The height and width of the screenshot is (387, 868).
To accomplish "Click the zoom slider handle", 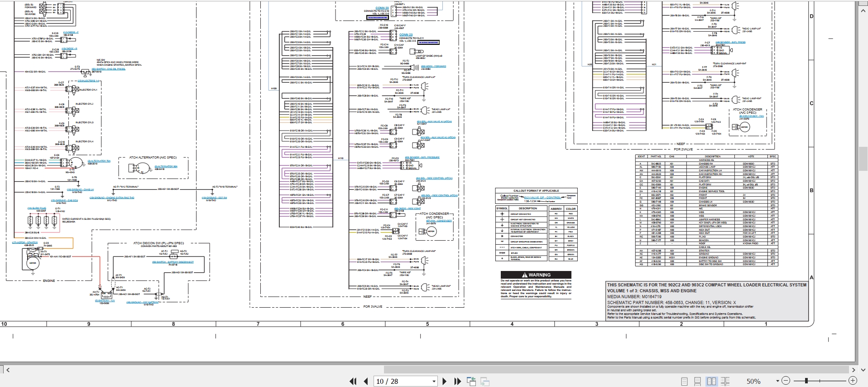I will pos(806,381).
